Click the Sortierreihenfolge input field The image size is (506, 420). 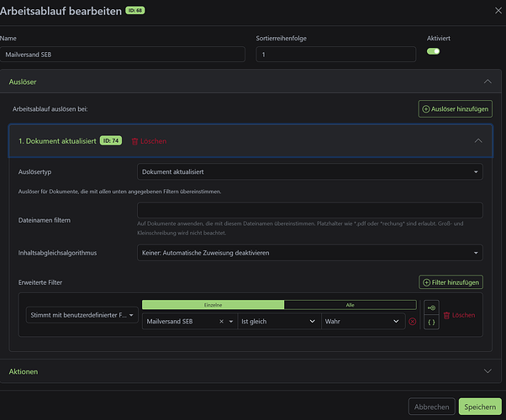pyautogui.click(x=335, y=55)
